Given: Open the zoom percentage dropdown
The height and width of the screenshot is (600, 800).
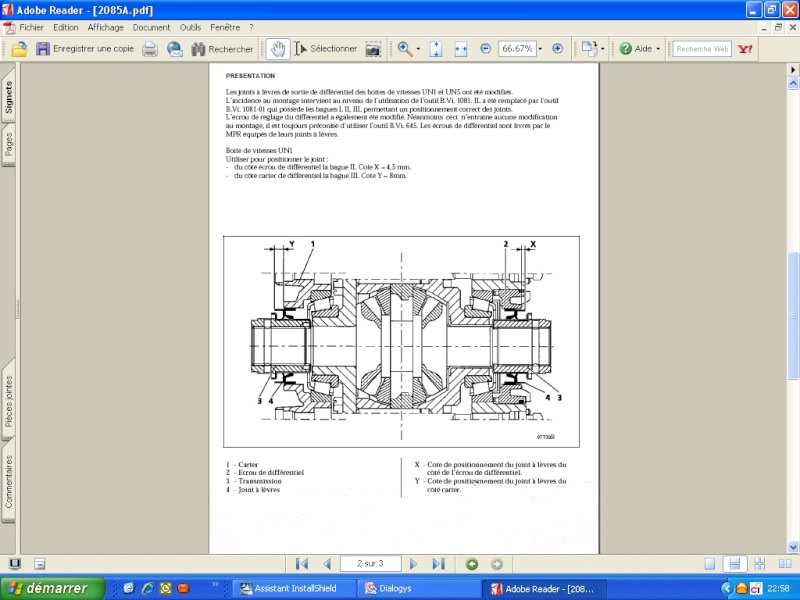Looking at the screenshot, I should coord(540,48).
